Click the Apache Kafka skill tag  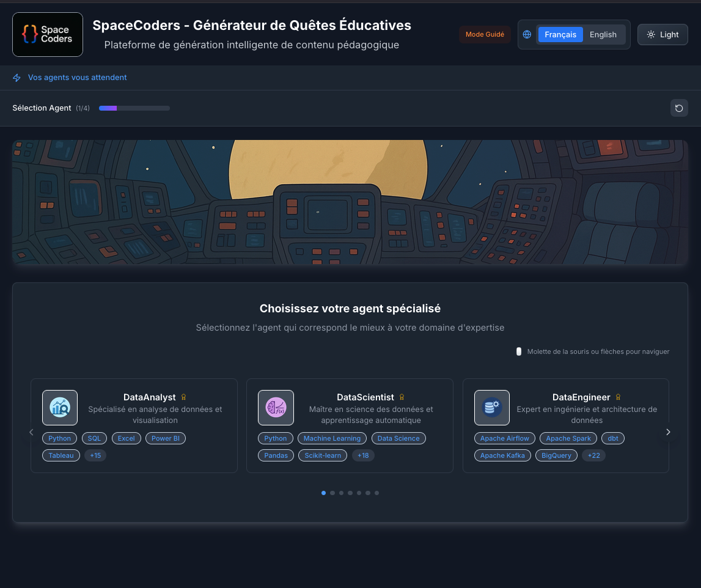point(502,455)
